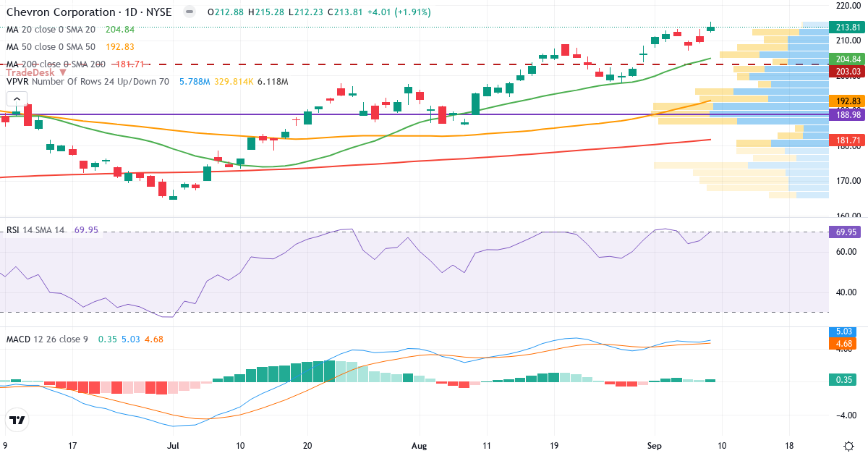Click the 160.00 price axis tick
The image size is (868, 456).
click(847, 216)
